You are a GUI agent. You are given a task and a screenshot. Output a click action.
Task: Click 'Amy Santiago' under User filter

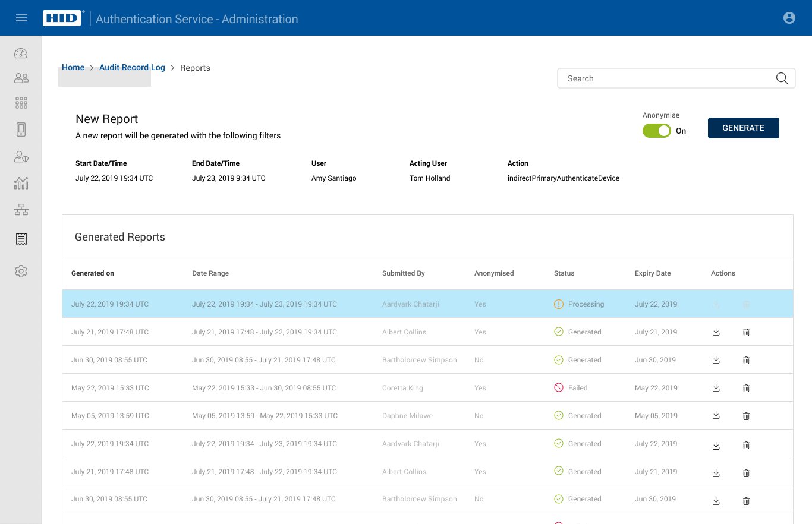pyautogui.click(x=334, y=178)
